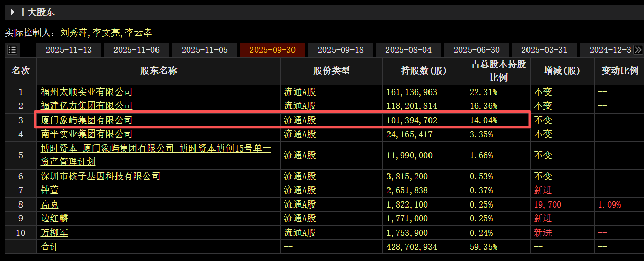Click the holdings value 161,136,963
Image resolution: width=644 pixels, height=261 pixels.
(x=412, y=92)
